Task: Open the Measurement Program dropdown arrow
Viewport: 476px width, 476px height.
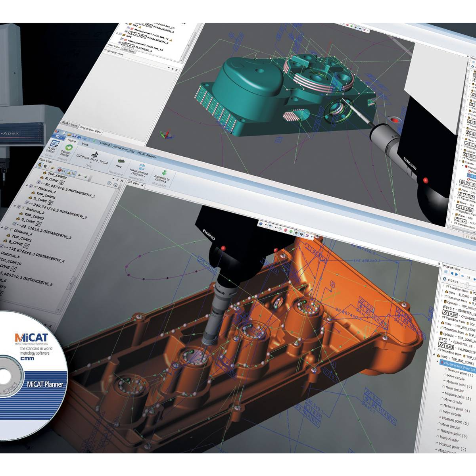Action: click(x=145, y=176)
